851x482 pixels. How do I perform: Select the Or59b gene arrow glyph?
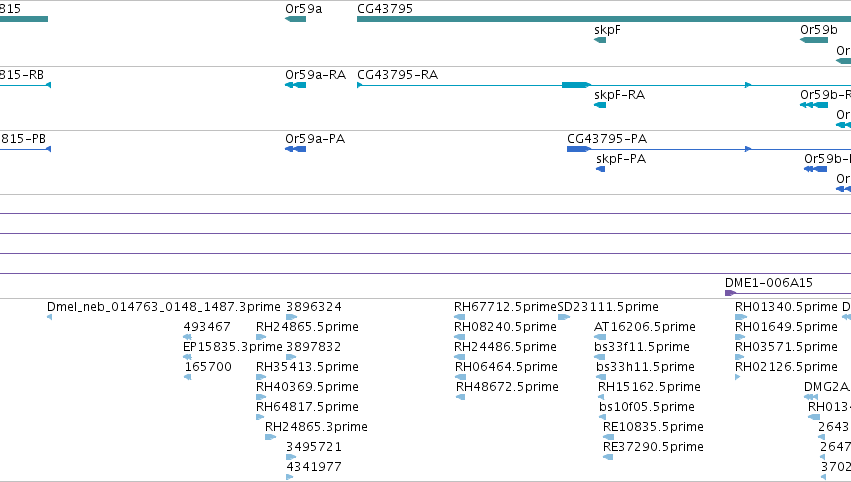point(814,40)
